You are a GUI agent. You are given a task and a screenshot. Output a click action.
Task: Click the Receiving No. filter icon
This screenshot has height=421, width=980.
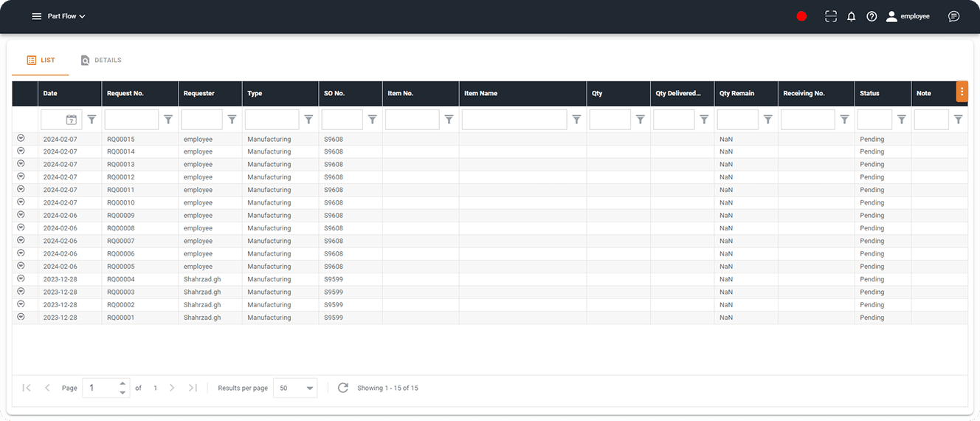pos(844,120)
